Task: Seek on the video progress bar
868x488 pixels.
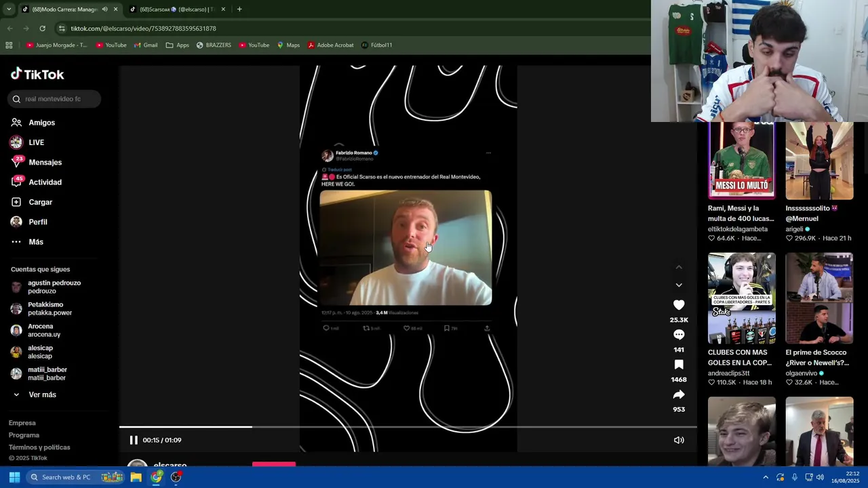Action: click(408, 427)
